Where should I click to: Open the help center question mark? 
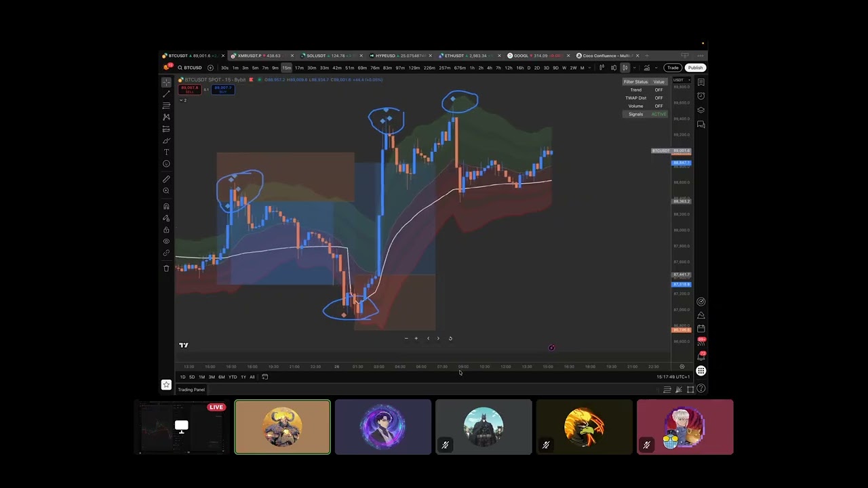point(701,388)
